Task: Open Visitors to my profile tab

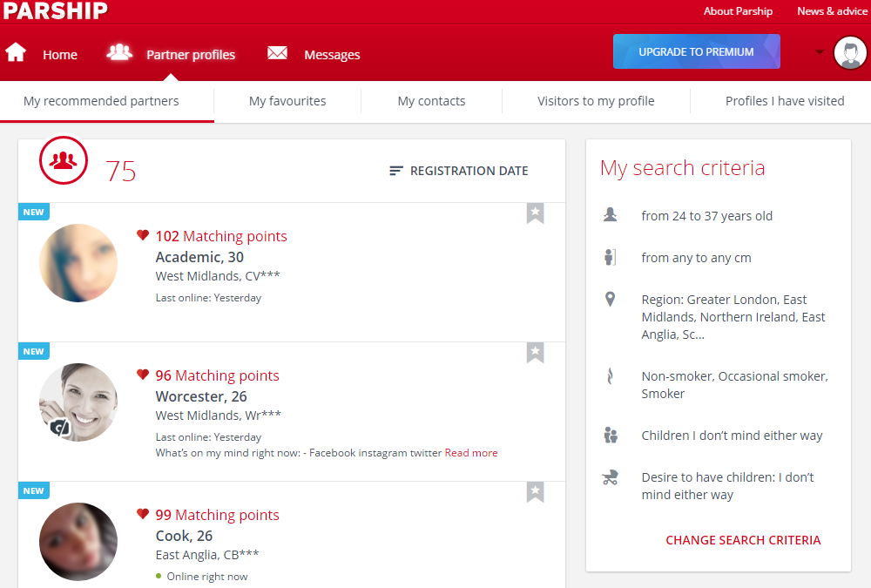Action: [x=596, y=101]
